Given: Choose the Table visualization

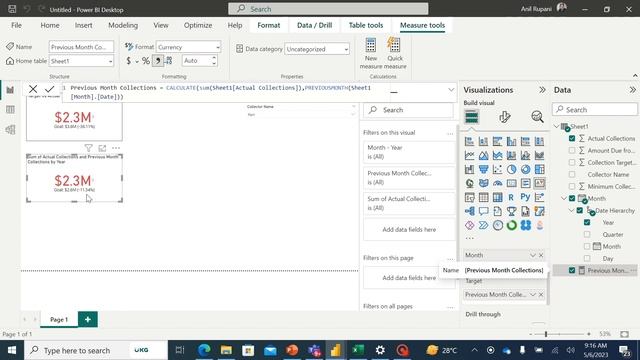Looking at the screenshot, I should point(483,198).
